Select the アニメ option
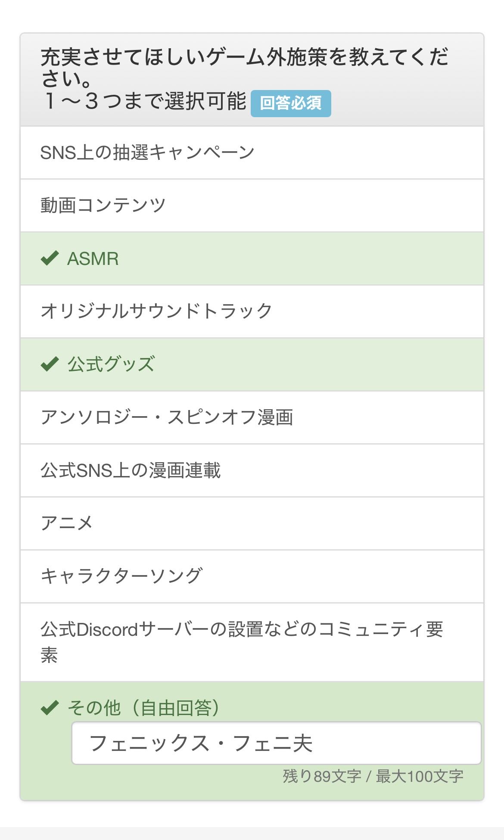This screenshot has width=504, height=840. [67, 523]
